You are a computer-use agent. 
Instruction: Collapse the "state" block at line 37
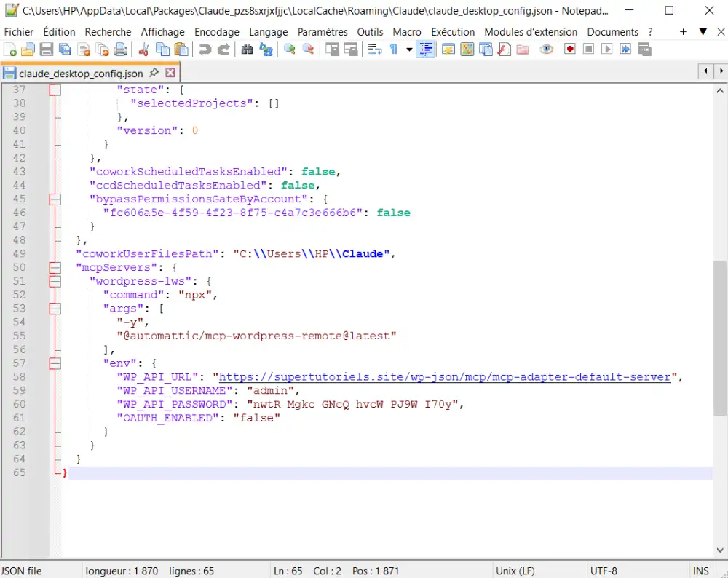coord(55,90)
